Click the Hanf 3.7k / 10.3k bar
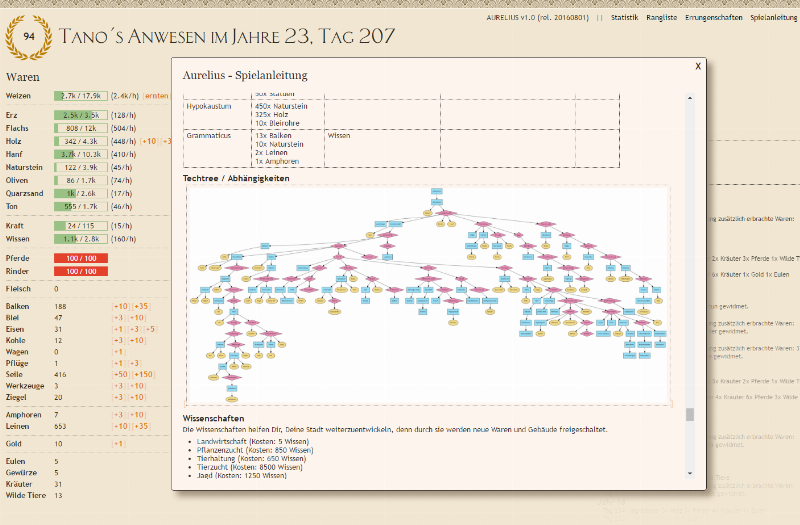 (x=81, y=154)
